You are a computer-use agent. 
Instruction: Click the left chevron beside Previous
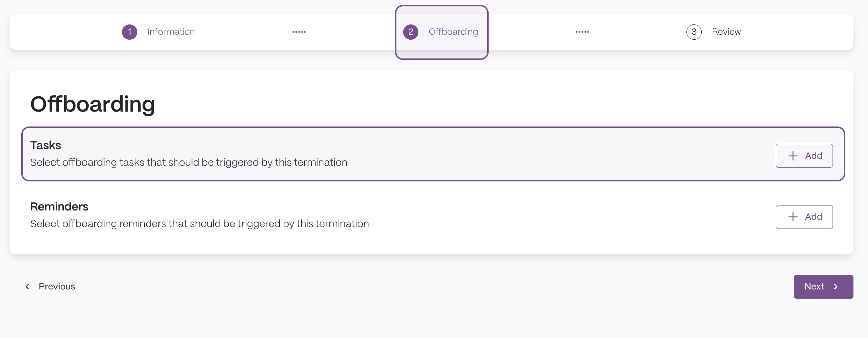pyautogui.click(x=27, y=287)
